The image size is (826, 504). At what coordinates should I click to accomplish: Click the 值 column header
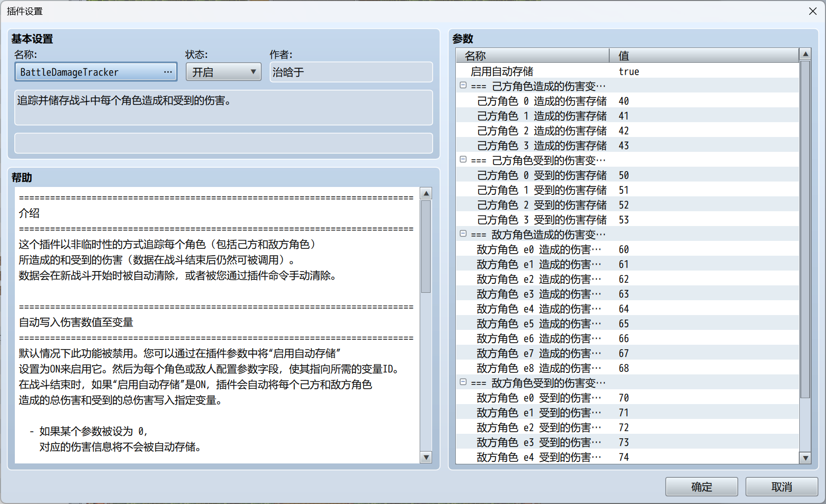click(704, 55)
